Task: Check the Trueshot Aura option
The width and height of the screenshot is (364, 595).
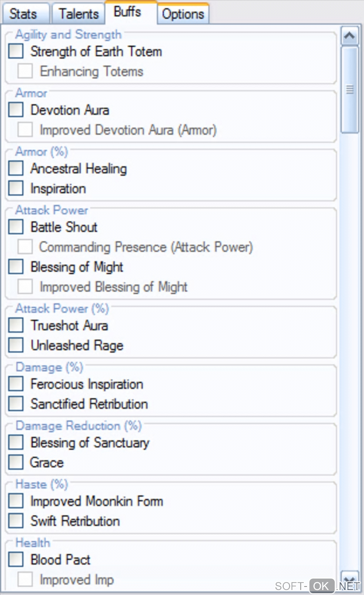Action: pyautogui.click(x=16, y=325)
